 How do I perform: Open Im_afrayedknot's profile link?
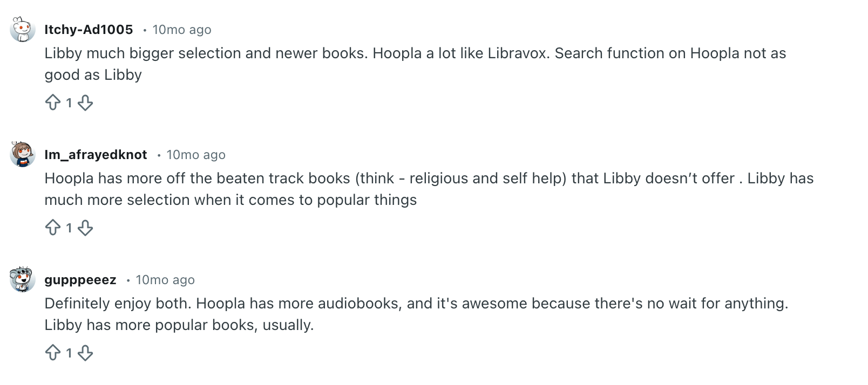point(95,155)
